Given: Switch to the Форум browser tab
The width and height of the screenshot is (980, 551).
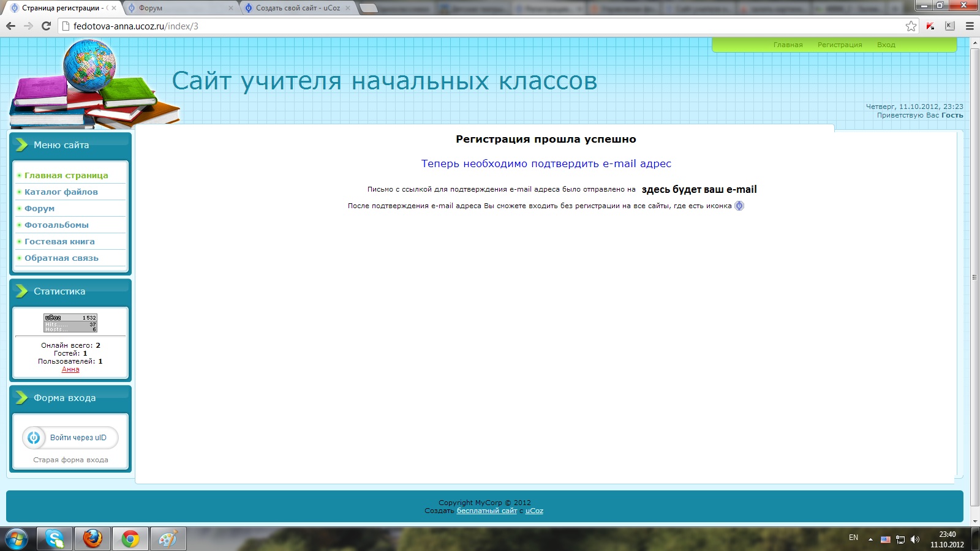Looking at the screenshot, I should click(x=178, y=8).
